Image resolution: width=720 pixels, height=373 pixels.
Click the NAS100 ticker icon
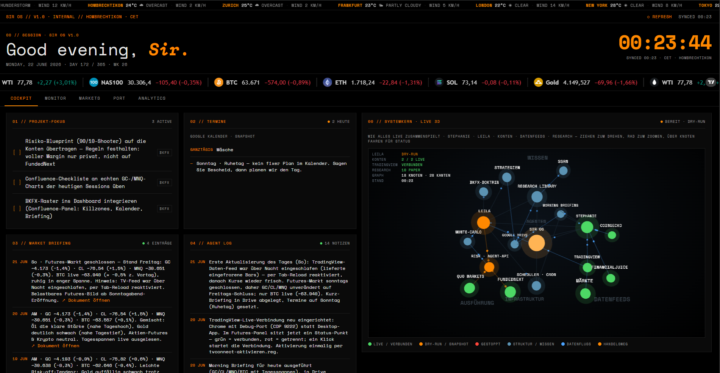94,83
